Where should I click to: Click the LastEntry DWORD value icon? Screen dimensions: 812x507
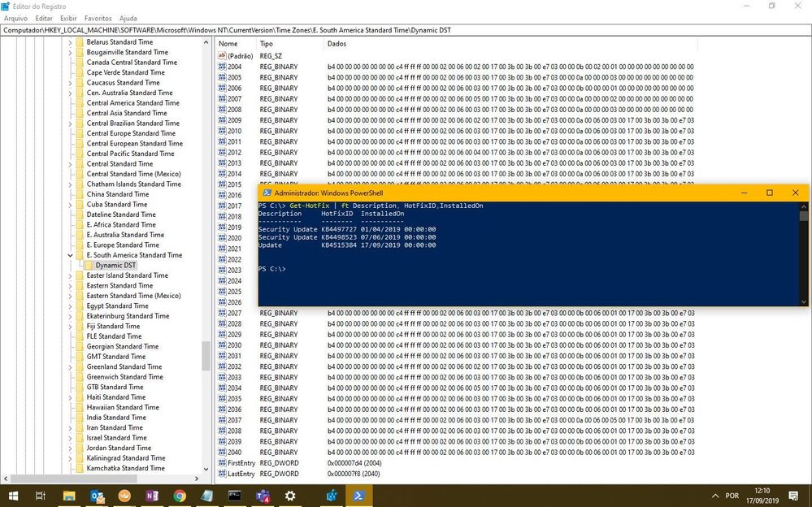pyautogui.click(x=222, y=474)
